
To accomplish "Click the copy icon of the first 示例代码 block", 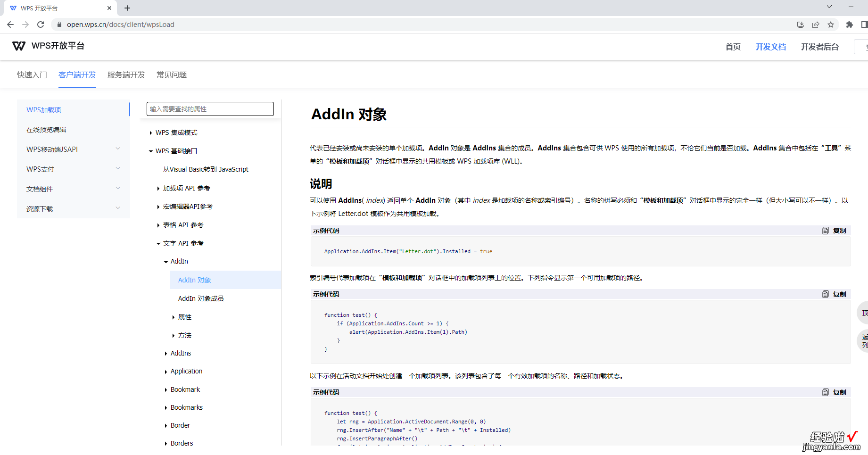I will point(826,231).
